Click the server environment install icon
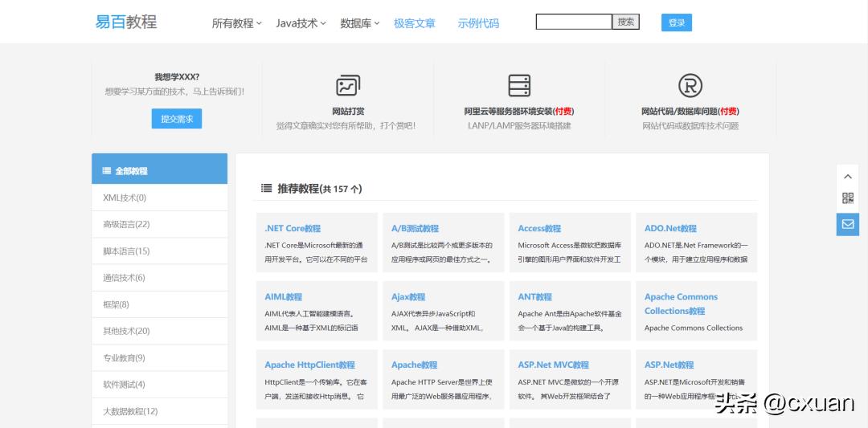 (519, 86)
